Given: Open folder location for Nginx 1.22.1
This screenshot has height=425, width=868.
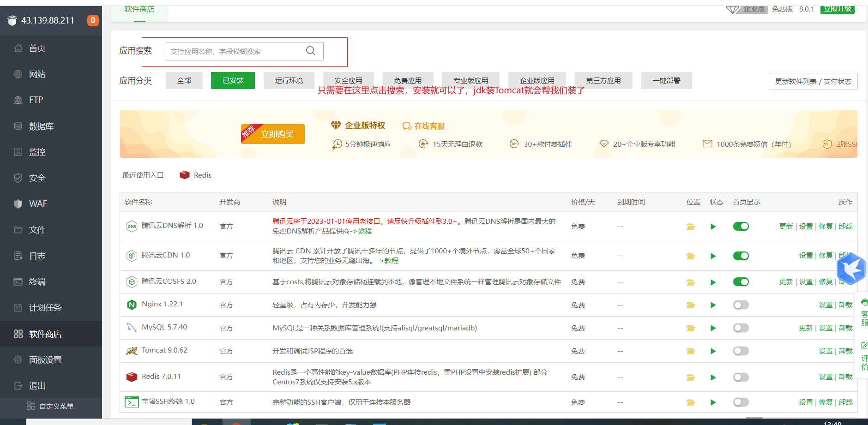Looking at the screenshot, I should tap(690, 305).
